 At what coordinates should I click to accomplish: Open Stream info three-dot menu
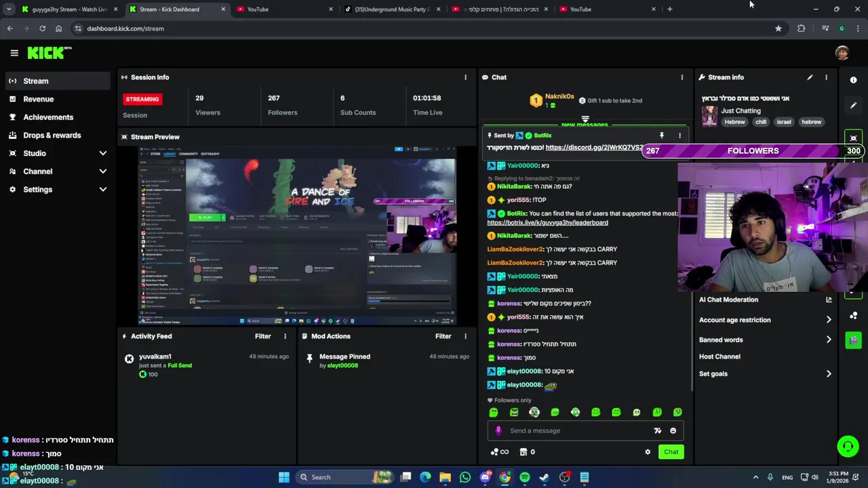point(826,77)
